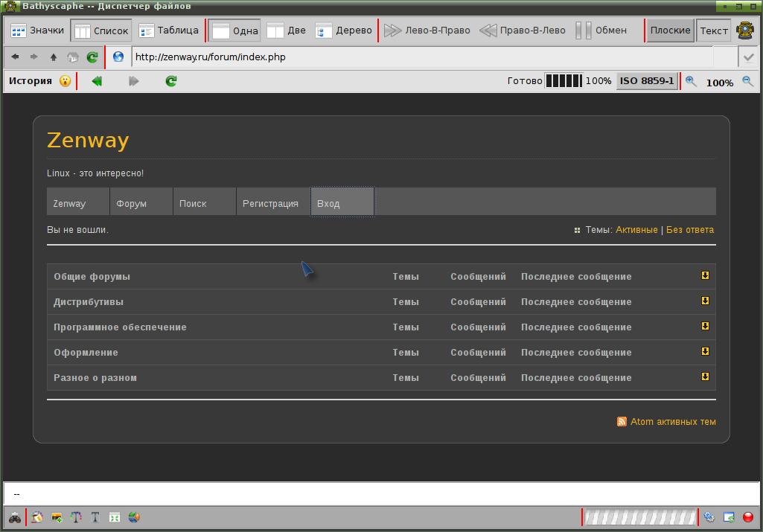Click the surprised smiley icon next to История
The width and height of the screenshot is (763, 532).
click(x=66, y=80)
